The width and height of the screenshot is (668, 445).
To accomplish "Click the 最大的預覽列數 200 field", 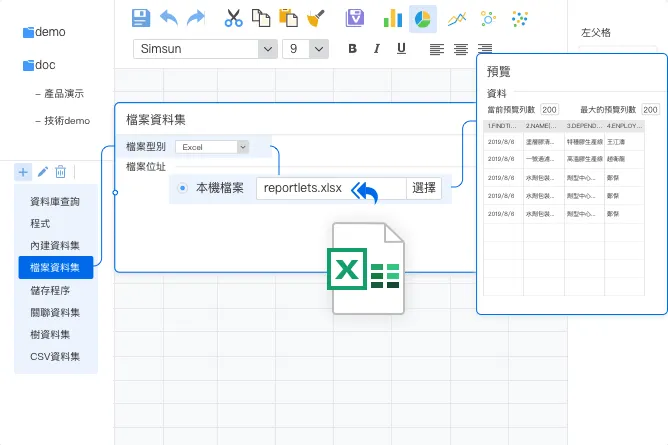I will (650, 110).
